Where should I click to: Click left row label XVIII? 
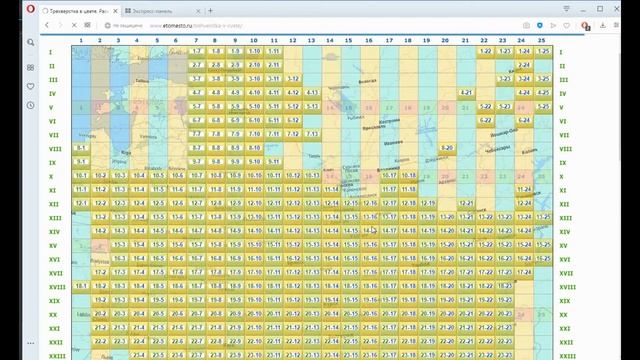pos(57,287)
